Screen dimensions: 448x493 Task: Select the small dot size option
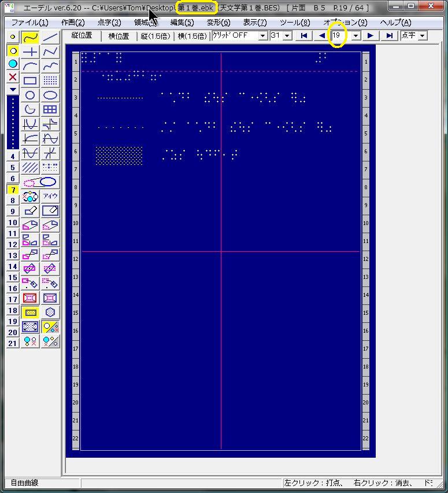[13, 38]
